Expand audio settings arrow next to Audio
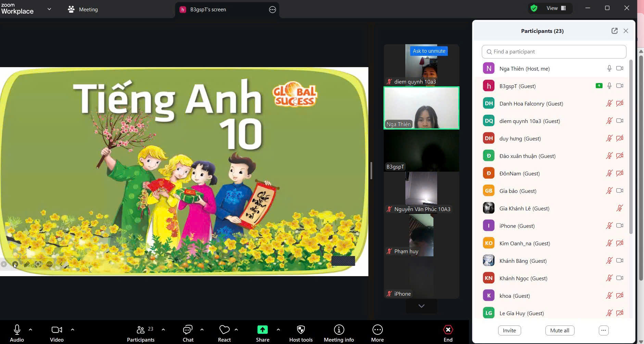Viewport: 644px width, 344px height. coord(30,330)
